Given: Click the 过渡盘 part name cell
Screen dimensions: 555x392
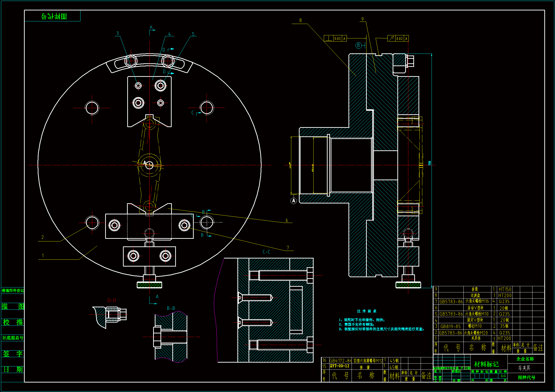Looking at the screenshot, I should [477, 295].
